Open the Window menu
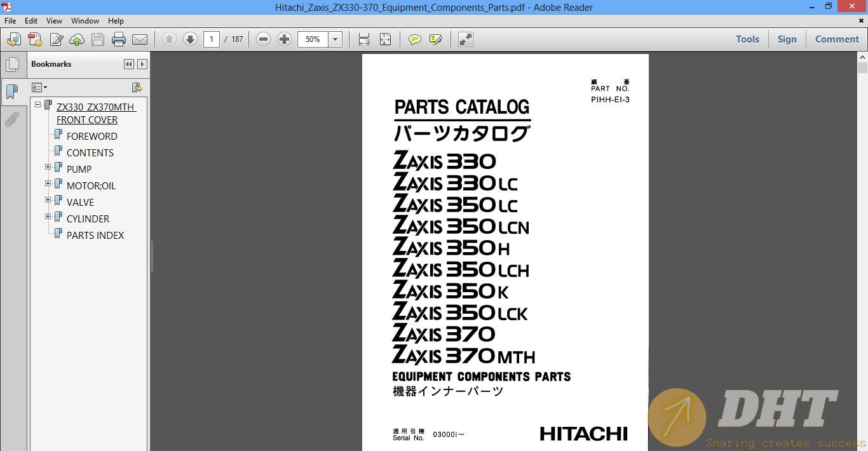The image size is (868, 451). point(85,21)
